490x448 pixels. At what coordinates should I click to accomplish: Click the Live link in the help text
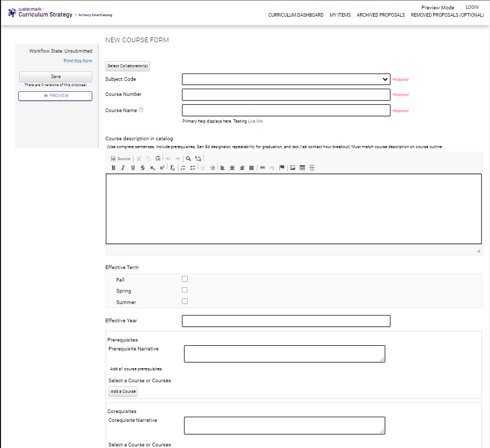255,121
